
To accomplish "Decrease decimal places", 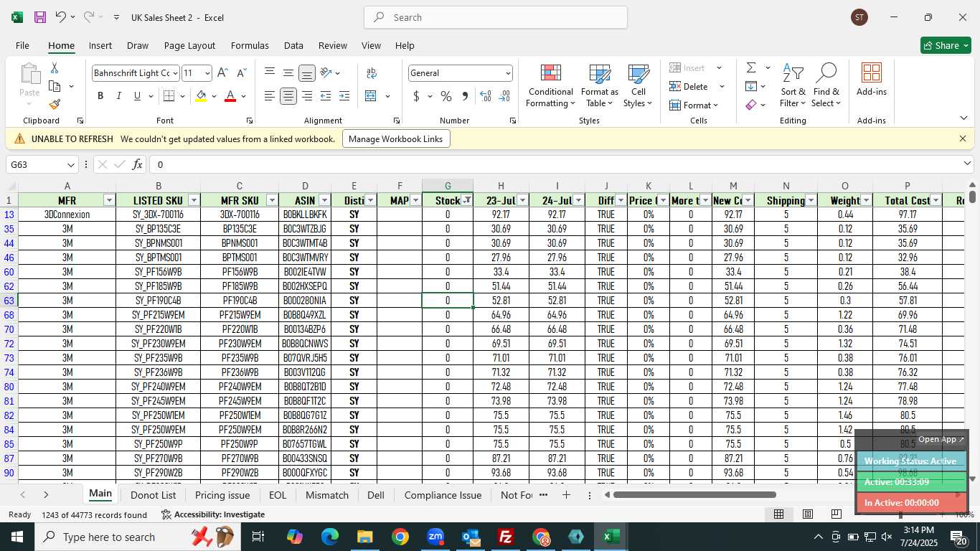I will [x=504, y=96].
